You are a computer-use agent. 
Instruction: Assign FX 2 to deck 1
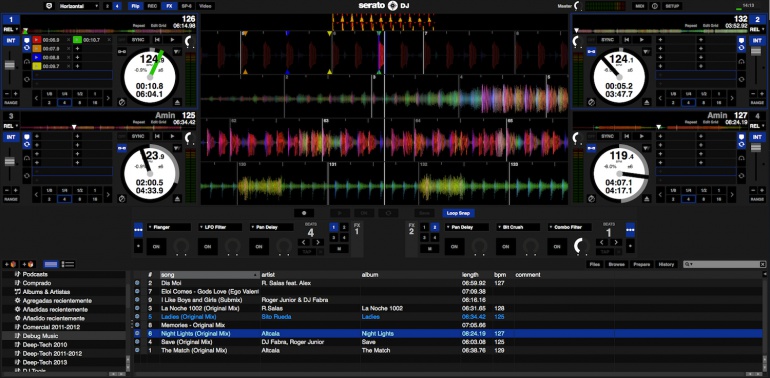[x=424, y=227]
